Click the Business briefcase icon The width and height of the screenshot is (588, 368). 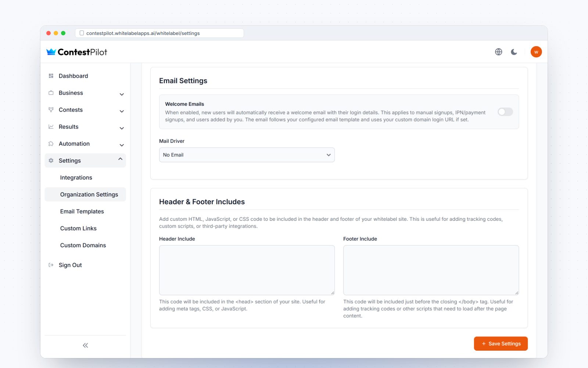pyautogui.click(x=51, y=93)
